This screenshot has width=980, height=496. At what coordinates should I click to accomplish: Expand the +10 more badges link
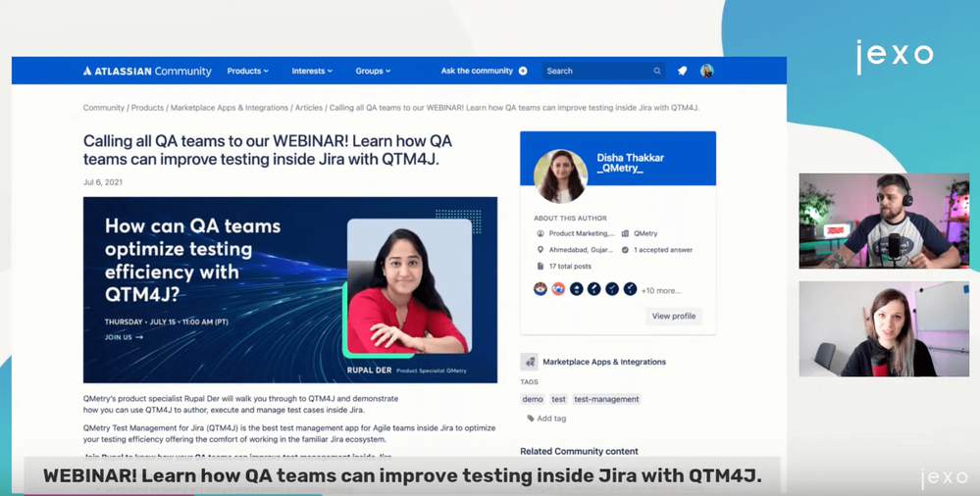coord(661,290)
